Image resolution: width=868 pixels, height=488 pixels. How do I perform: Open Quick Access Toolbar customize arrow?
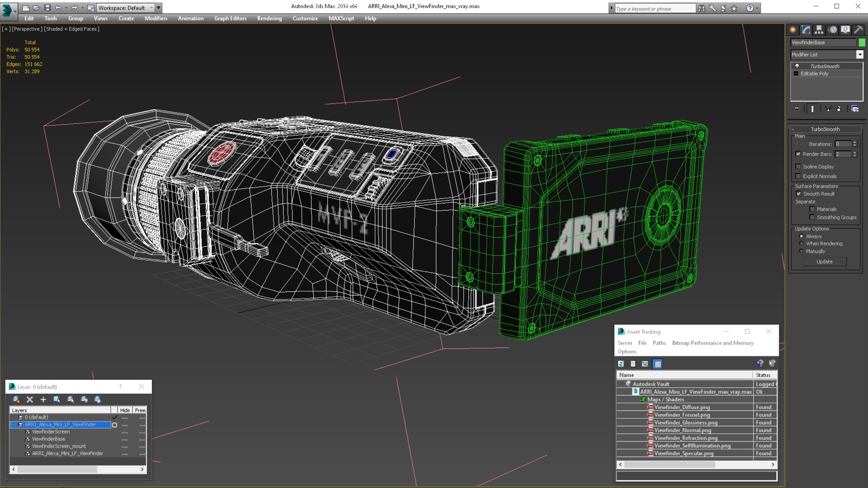pos(159,8)
